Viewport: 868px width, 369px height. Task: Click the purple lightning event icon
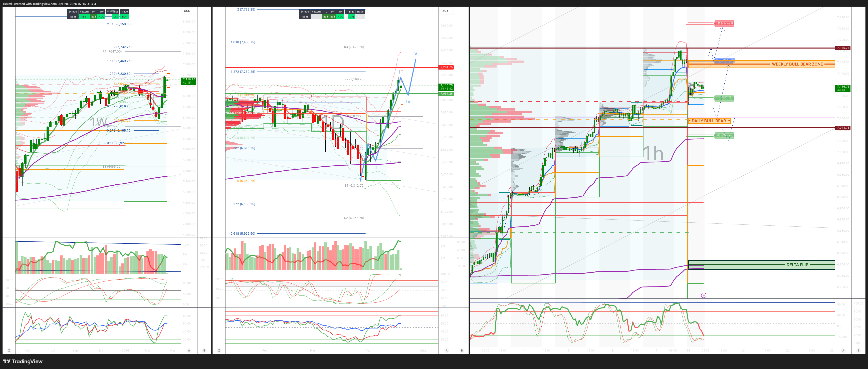[704, 295]
